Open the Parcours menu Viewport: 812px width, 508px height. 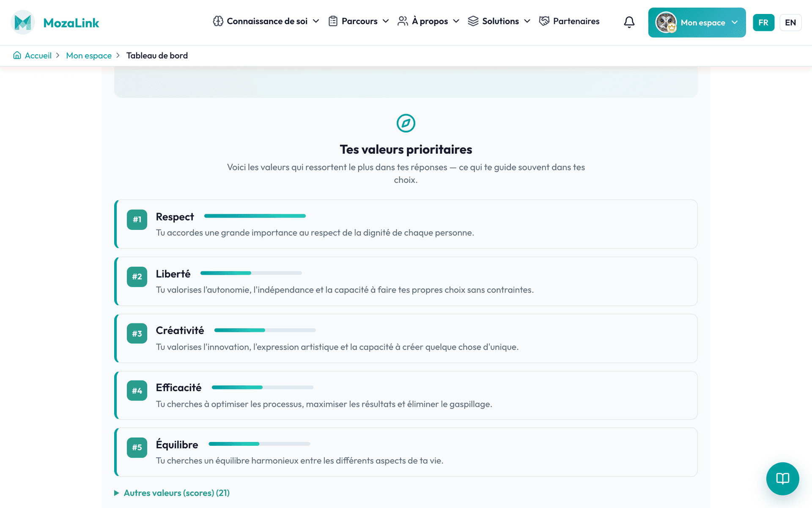coord(359,21)
